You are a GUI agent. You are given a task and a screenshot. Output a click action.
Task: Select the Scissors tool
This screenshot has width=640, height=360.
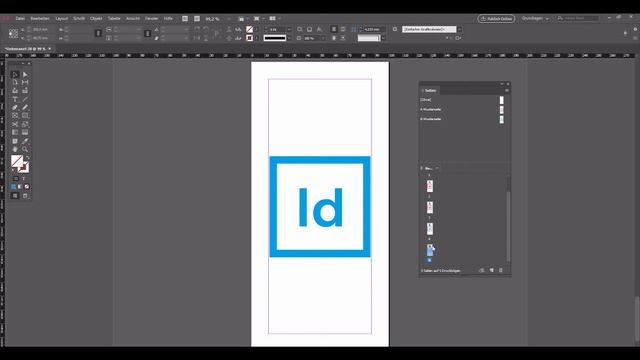coord(15,124)
